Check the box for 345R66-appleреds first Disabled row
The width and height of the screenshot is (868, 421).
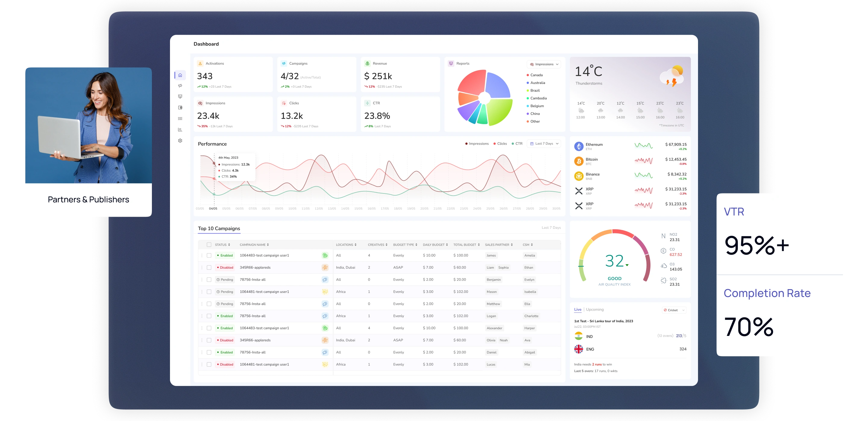pos(209,267)
